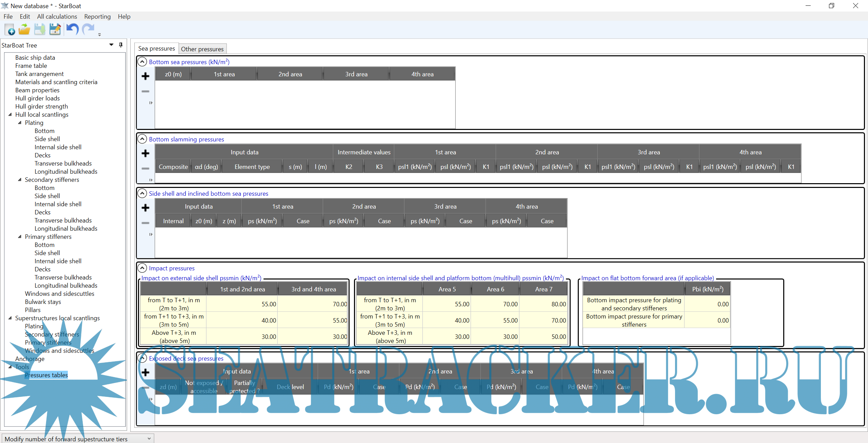The image size is (868, 443).
Task: Collapse the Bottom sea pressures section
Action: tap(142, 62)
